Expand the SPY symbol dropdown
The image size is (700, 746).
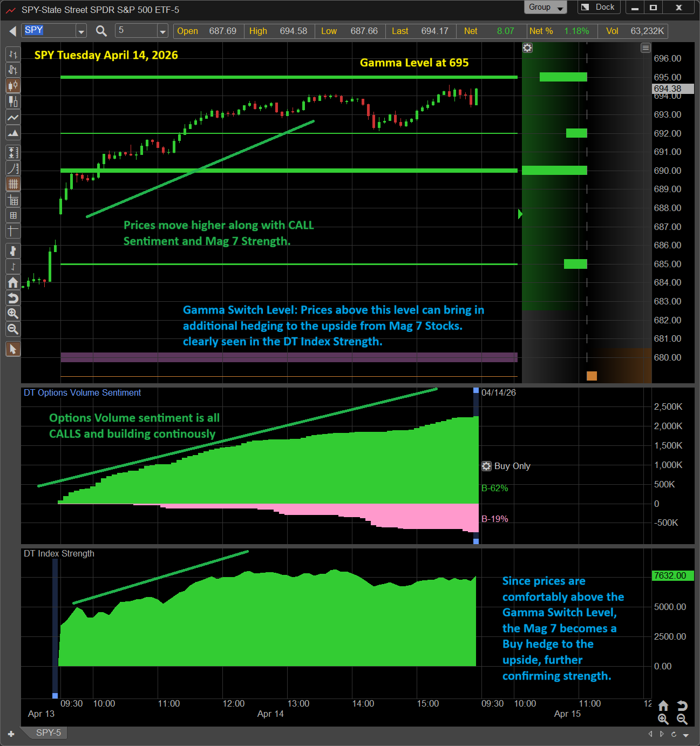[x=81, y=31]
